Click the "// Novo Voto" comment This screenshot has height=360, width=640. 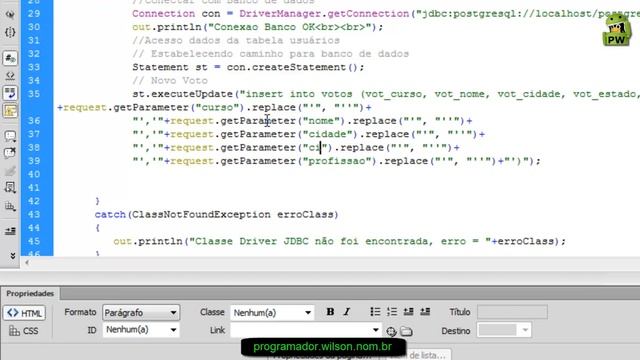[170, 80]
